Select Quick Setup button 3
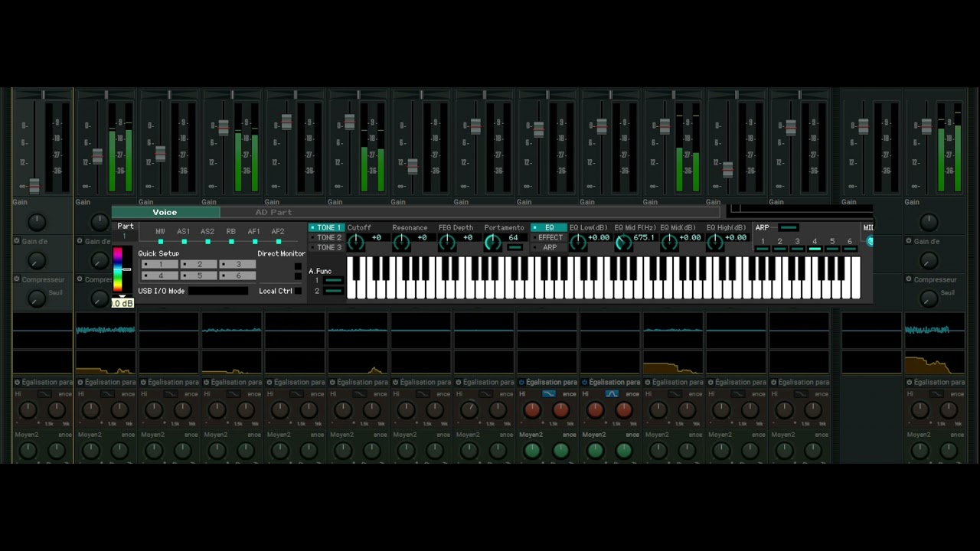The height and width of the screenshot is (551, 980). pyautogui.click(x=237, y=265)
